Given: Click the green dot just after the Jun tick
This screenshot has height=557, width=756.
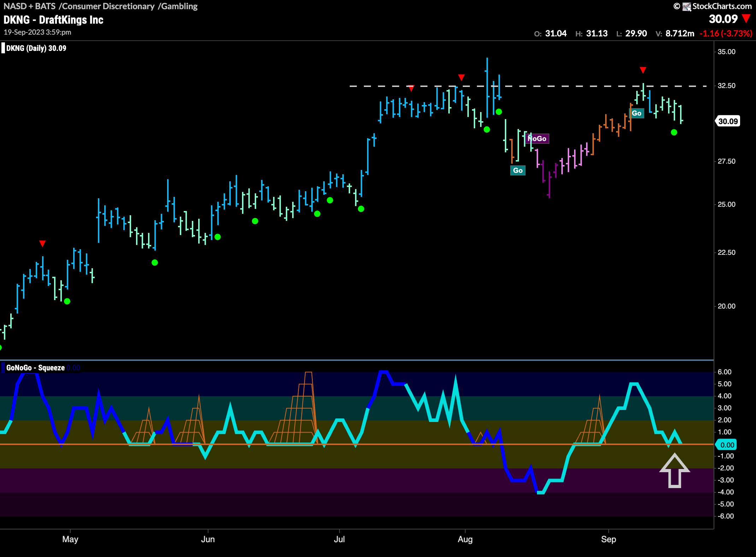Looking at the screenshot, I should click(218, 237).
